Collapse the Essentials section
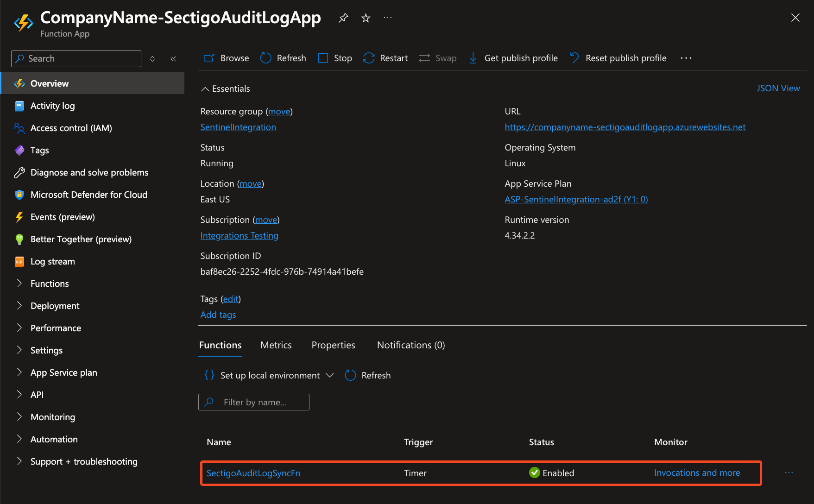The height and width of the screenshot is (504, 814). (x=225, y=88)
